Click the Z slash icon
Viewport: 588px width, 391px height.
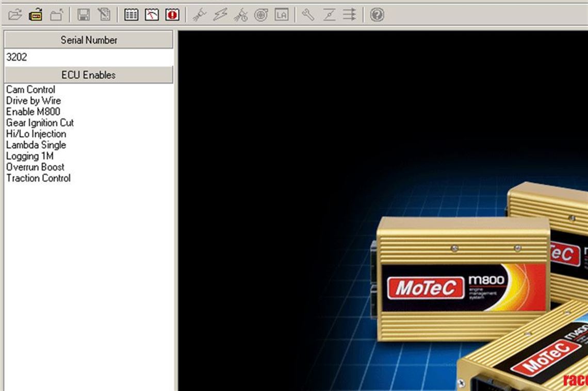coord(329,15)
